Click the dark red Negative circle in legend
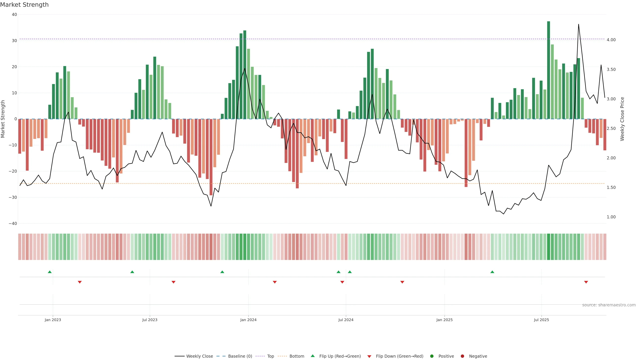This screenshot has width=644, height=362. [x=462, y=356]
